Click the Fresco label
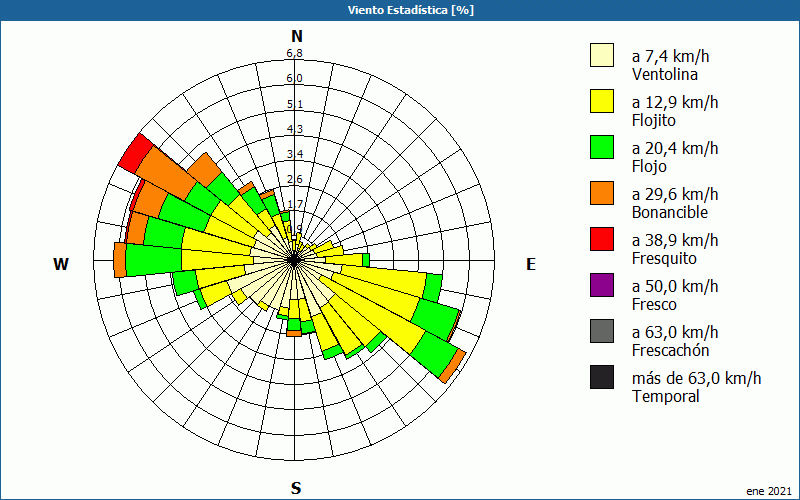800x500 pixels. (x=654, y=304)
